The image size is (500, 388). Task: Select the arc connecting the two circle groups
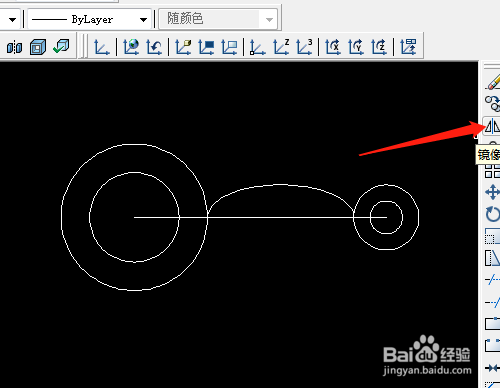281,184
